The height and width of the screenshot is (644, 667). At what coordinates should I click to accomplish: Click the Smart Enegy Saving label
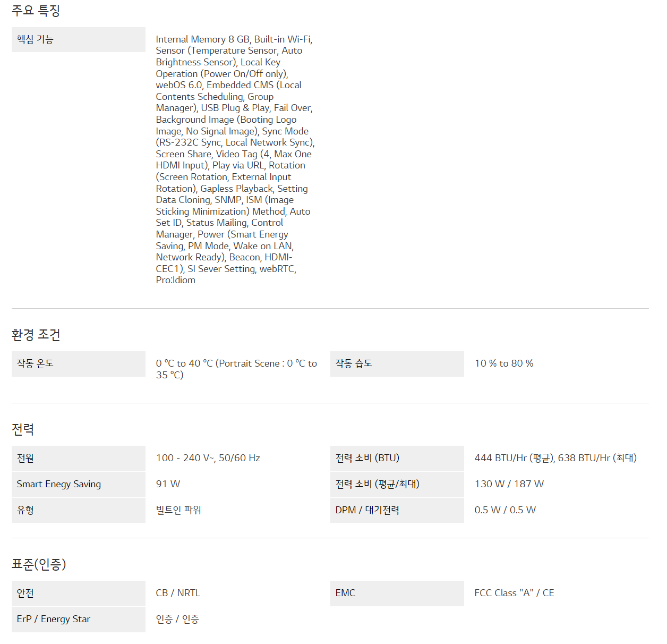click(59, 484)
